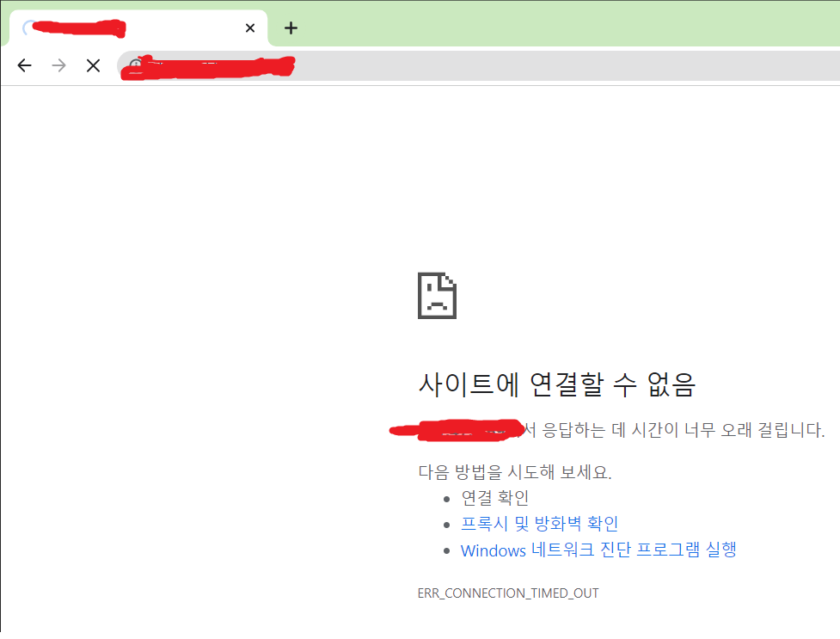Click the redacted hostname in error message

(457, 430)
